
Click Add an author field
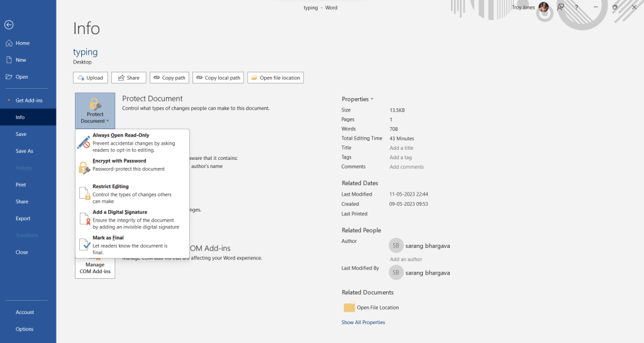(406, 259)
